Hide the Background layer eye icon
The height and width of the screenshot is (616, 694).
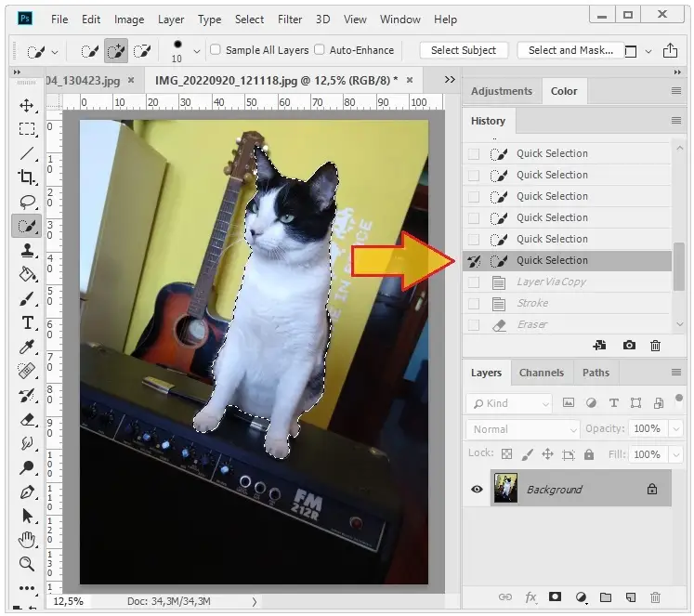pos(477,489)
